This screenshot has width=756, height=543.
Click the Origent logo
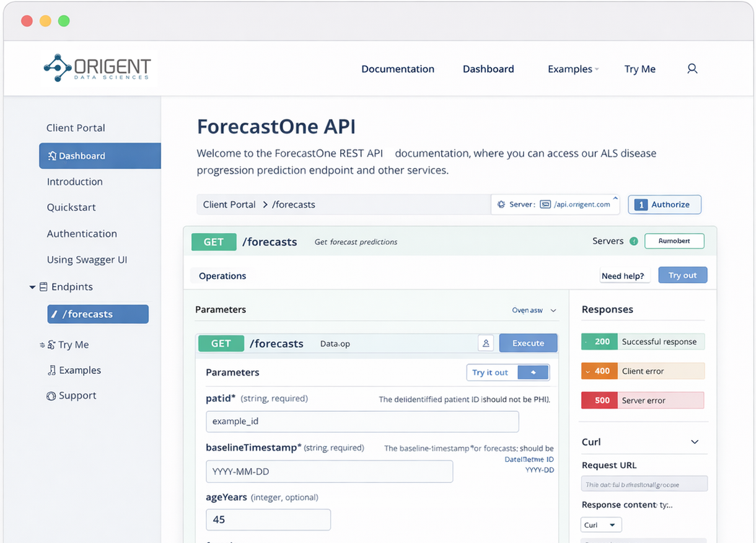(96, 68)
